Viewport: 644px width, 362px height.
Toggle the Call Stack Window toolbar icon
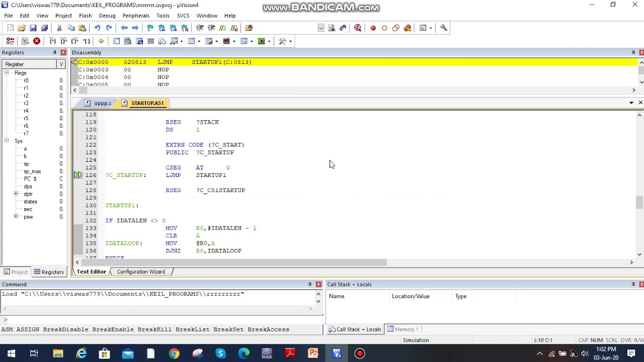(162, 41)
